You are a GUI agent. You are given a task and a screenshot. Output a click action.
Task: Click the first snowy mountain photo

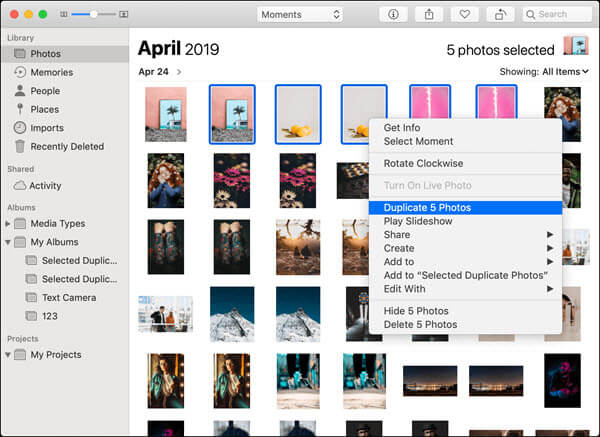(x=232, y=314)
